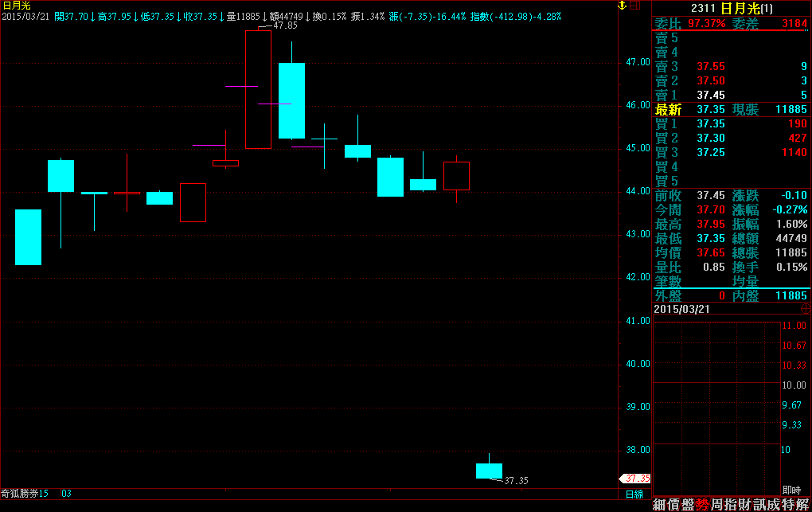Open the 指 (index) tab
This screenshot has height=512, width=812.
click(x=730, y=504)
